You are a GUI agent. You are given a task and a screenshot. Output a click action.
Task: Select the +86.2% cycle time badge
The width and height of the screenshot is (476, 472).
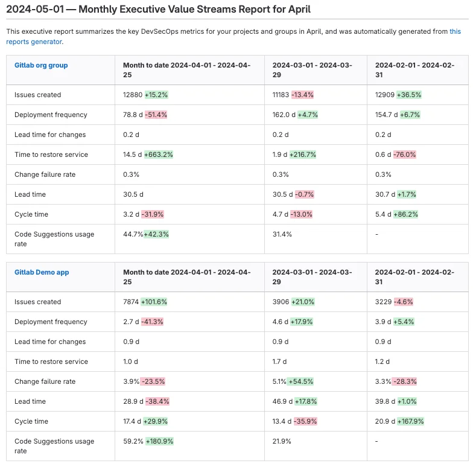pyautogui.click(x=405, y=214)
